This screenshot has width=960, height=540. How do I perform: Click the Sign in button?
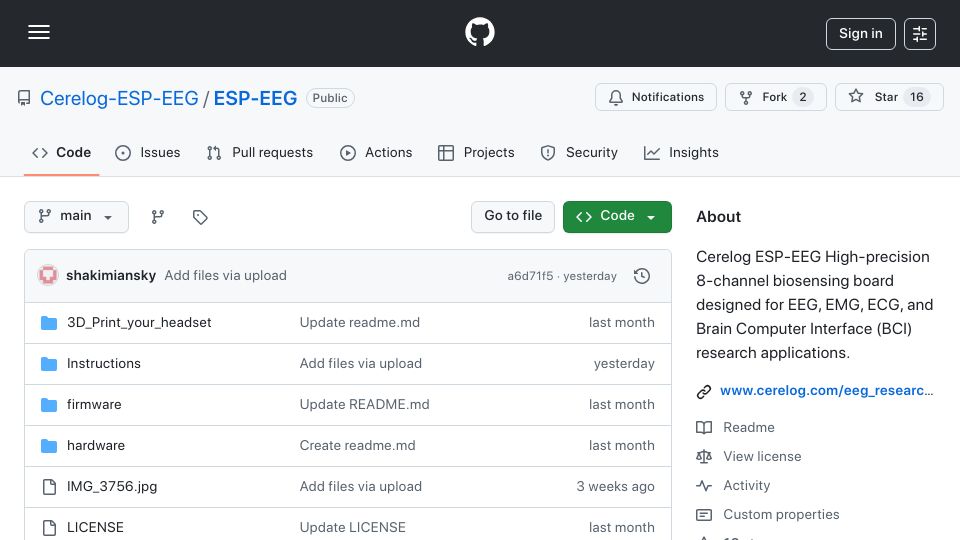[860, 34]
